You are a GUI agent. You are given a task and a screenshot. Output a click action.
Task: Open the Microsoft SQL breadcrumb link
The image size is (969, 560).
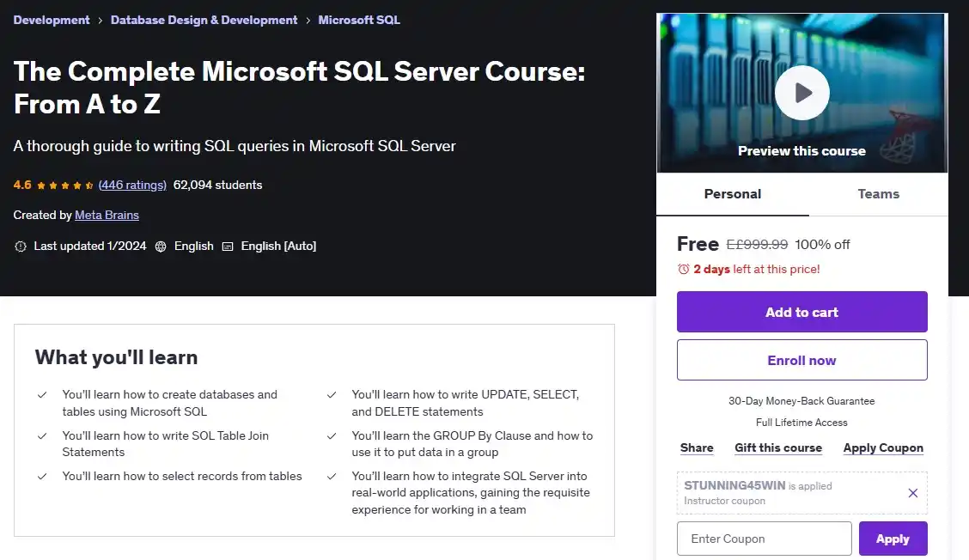(359, 20)
